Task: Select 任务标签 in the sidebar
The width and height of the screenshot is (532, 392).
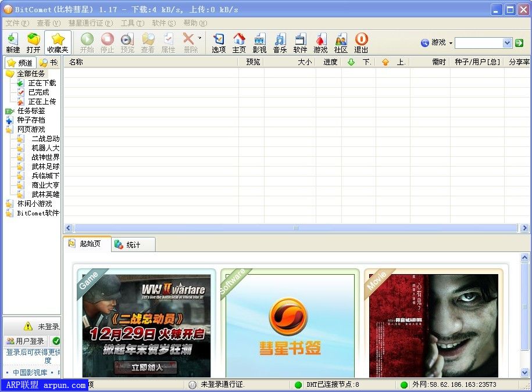Action: [31, 111]
